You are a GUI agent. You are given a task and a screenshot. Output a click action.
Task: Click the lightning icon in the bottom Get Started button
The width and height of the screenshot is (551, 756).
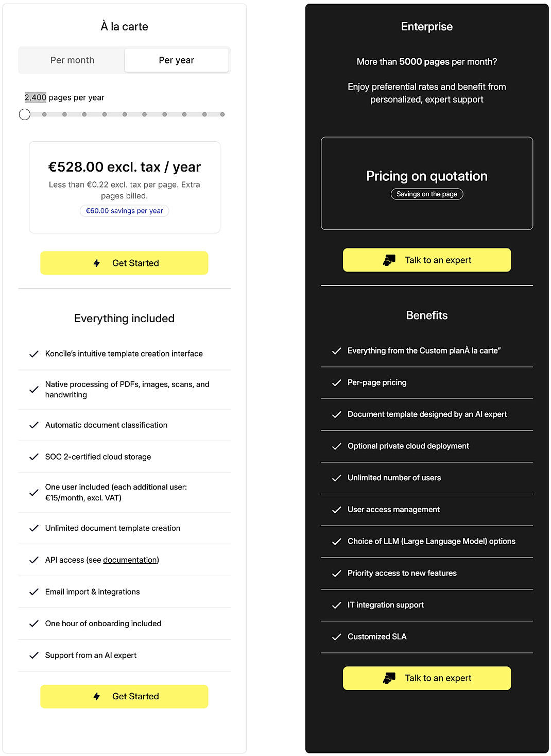[96, 696]
